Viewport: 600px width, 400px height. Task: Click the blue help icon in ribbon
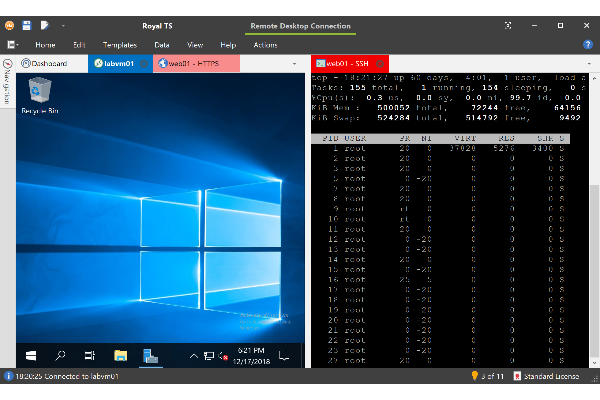(x=588, y=45)
